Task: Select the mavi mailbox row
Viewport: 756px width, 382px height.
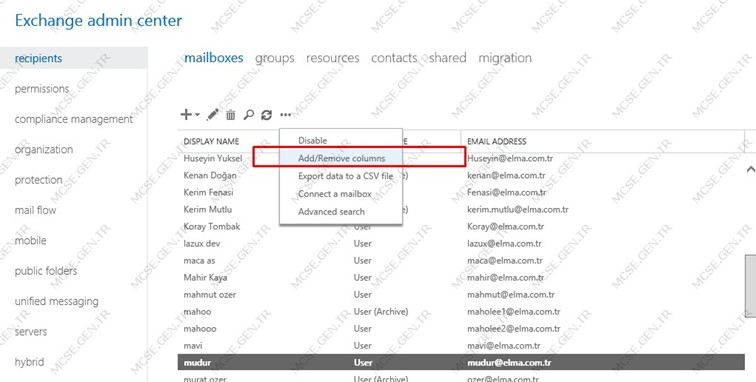Action: coord(461,345)
